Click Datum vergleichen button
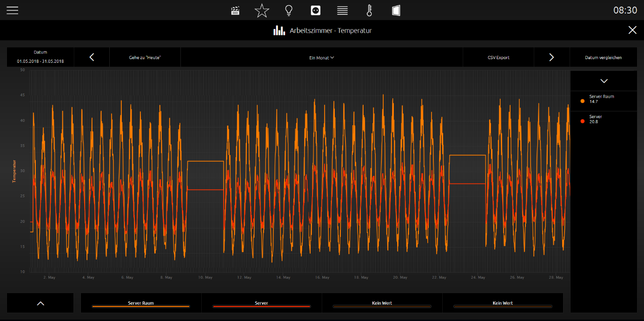This screenshot has height=321, width=644. (604, 58)
